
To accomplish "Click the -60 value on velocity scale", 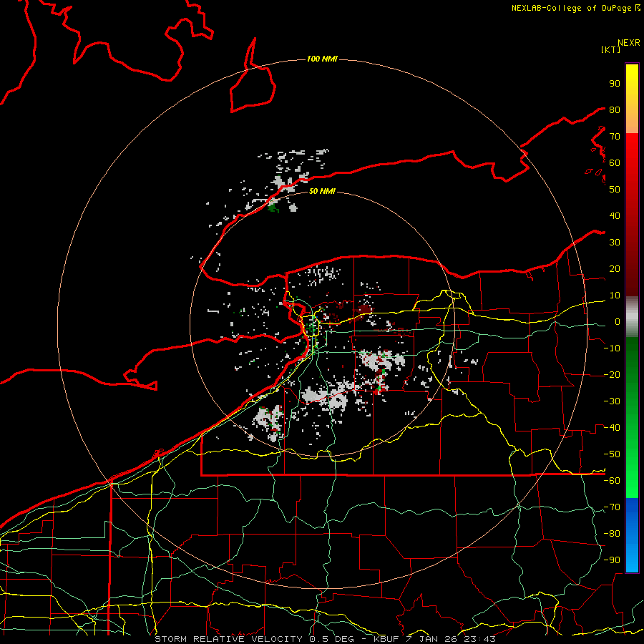I will click(612, 481).
